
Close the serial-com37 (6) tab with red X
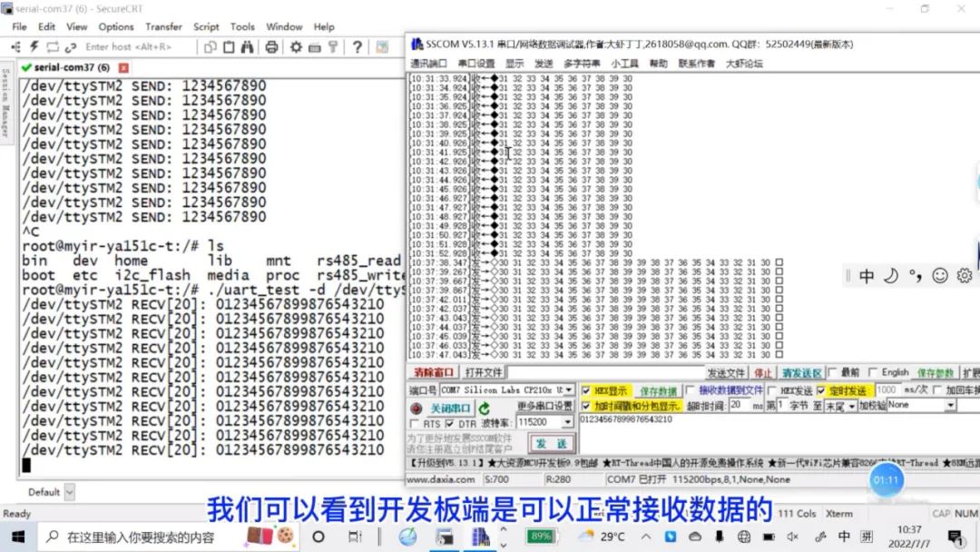(x=123, y=67)
